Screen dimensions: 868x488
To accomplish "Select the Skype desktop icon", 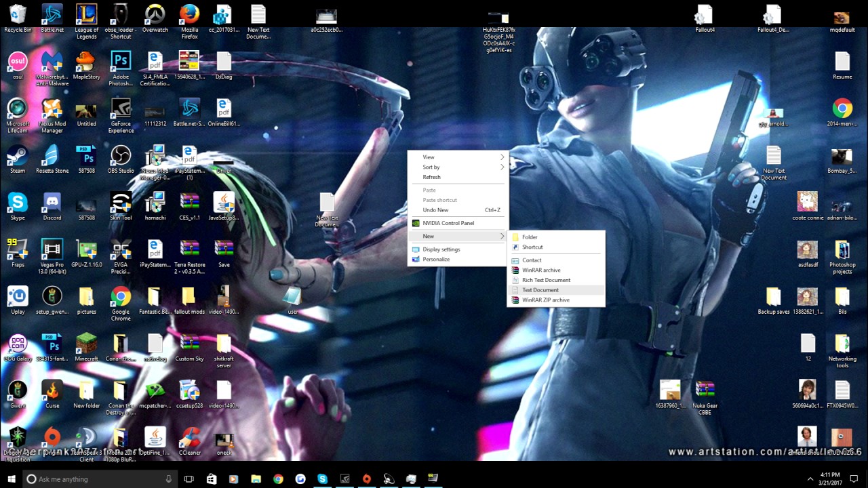I will pyautogui.click(x=18, y=206).
